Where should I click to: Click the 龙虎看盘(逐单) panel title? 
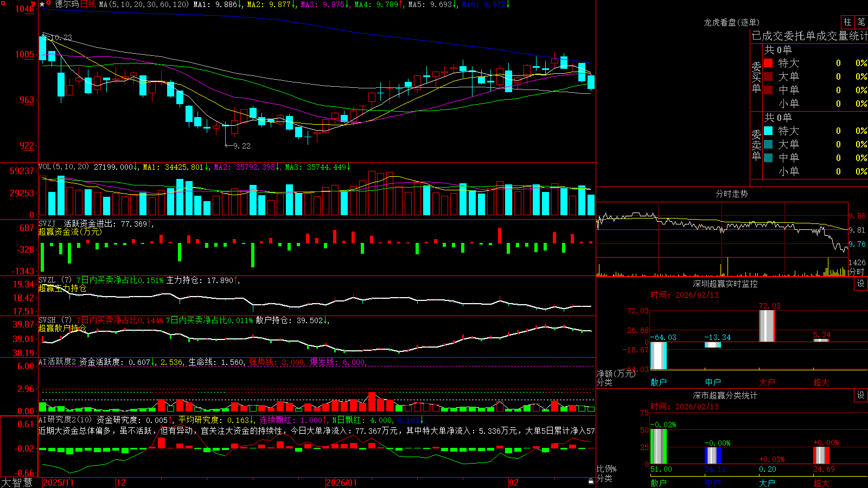click(731, 22)
